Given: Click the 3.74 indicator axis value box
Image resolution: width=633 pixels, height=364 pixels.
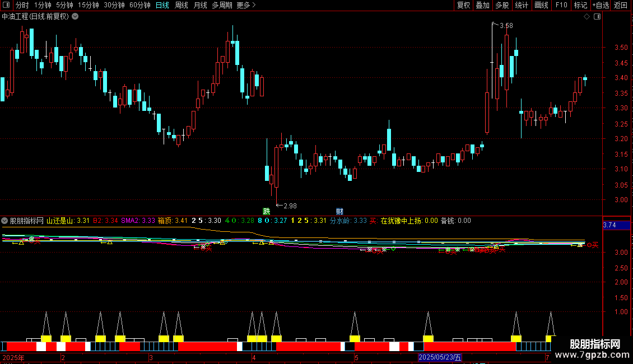Looking at the screenshot, I should [x=616, y=225].
